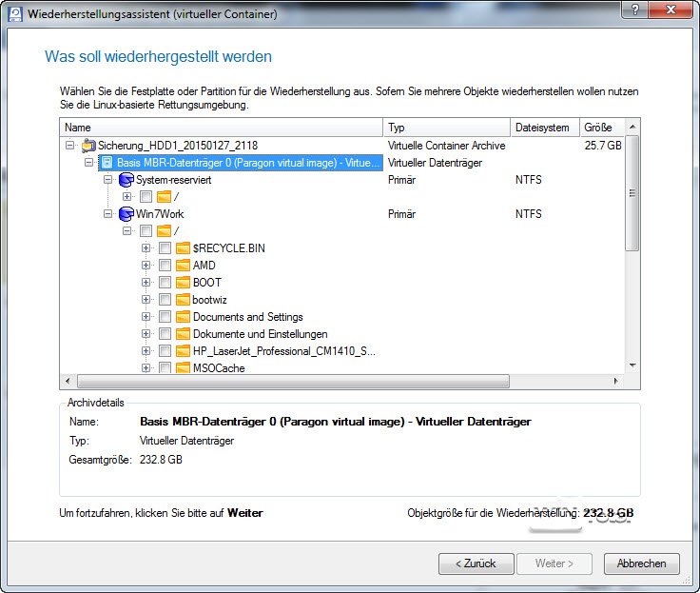Enable the BOOT folder checkbox
This screenshot has height=593, width=700.
pyautogui.click(x=165, y=283)
